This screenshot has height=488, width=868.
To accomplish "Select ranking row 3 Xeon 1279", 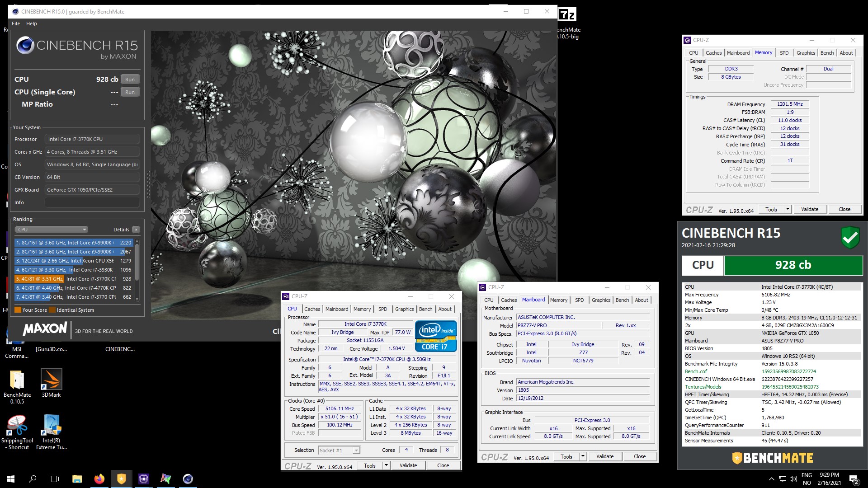I will pyautogui.click(x=74, y=261).
